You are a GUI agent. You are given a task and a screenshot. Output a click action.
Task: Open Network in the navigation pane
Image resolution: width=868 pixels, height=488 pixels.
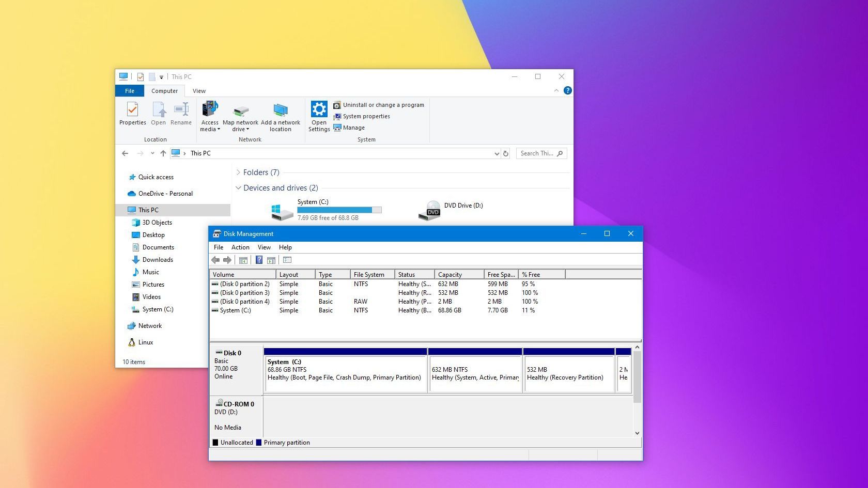(x=145, y=326)
